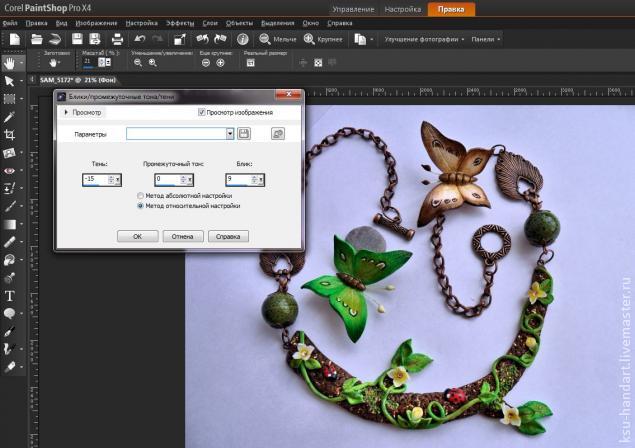635x448 pixels.
Task: Open the Блик value slider dropdown arrow
Action: click(261, 179)
